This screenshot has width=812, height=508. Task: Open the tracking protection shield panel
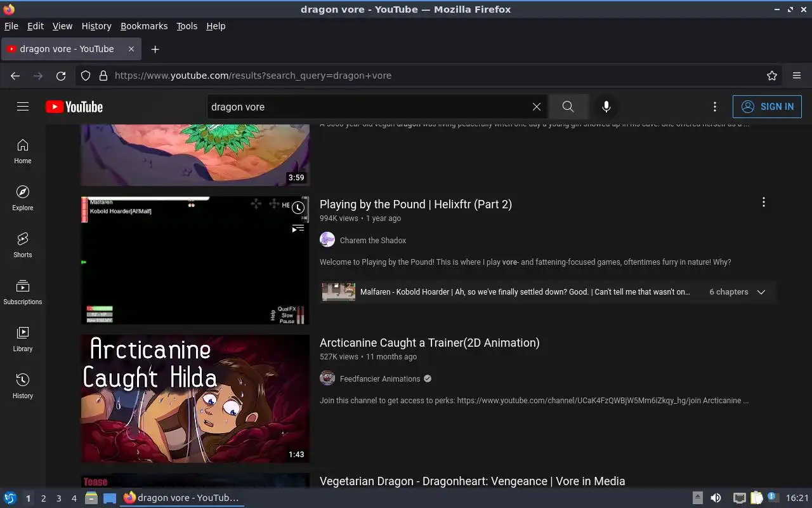coord(86,76)
